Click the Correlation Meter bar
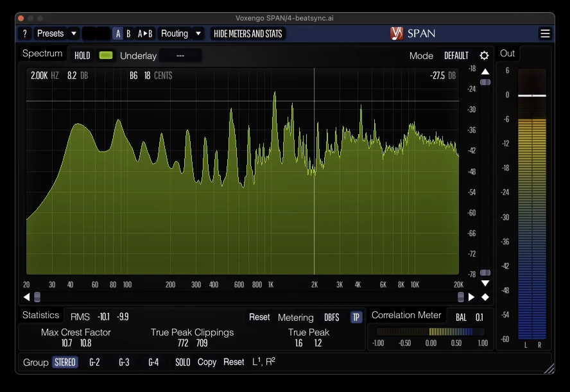This screenshot has width=570, height=392. [x=431, y=331]
